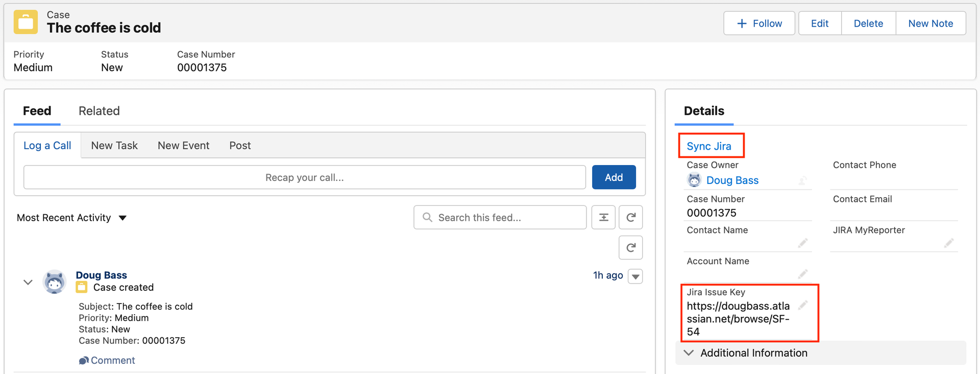Click the blue Add button

[x=614, y=177]
